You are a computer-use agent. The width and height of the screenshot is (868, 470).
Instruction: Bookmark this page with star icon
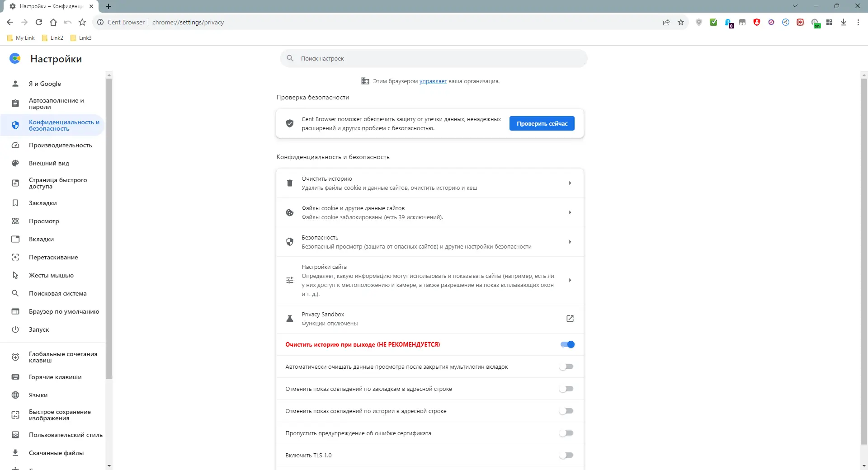pyautogui.click(x=681, y=22)
